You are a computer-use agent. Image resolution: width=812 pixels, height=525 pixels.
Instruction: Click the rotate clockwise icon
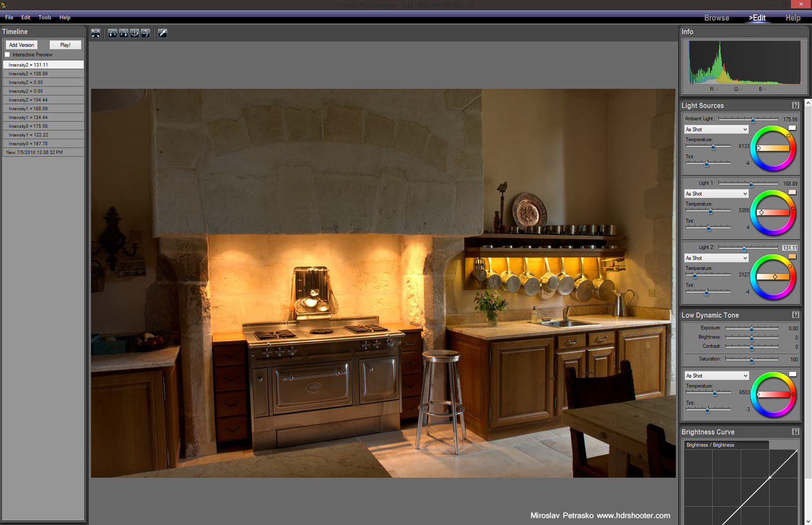124,33
